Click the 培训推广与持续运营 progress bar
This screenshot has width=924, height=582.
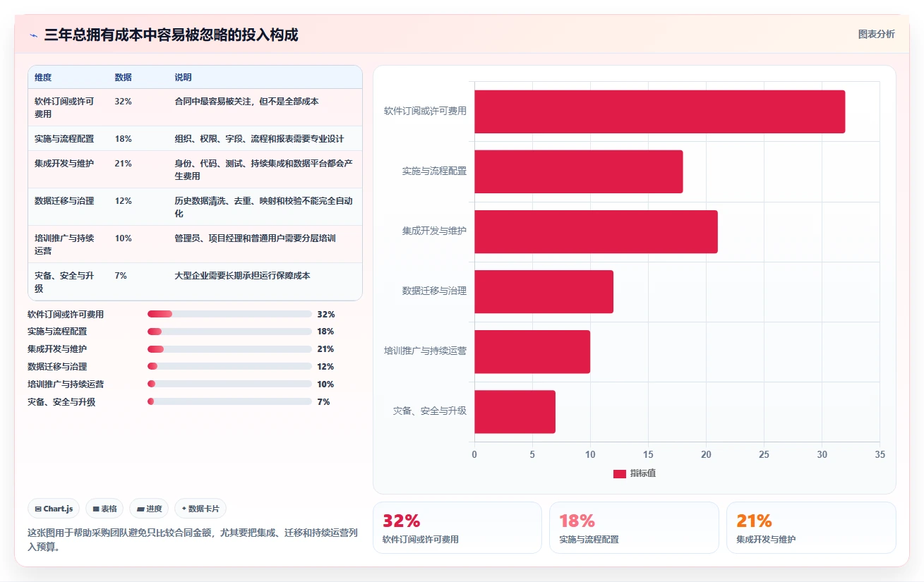pyautogui.click(x=229, y=384)
